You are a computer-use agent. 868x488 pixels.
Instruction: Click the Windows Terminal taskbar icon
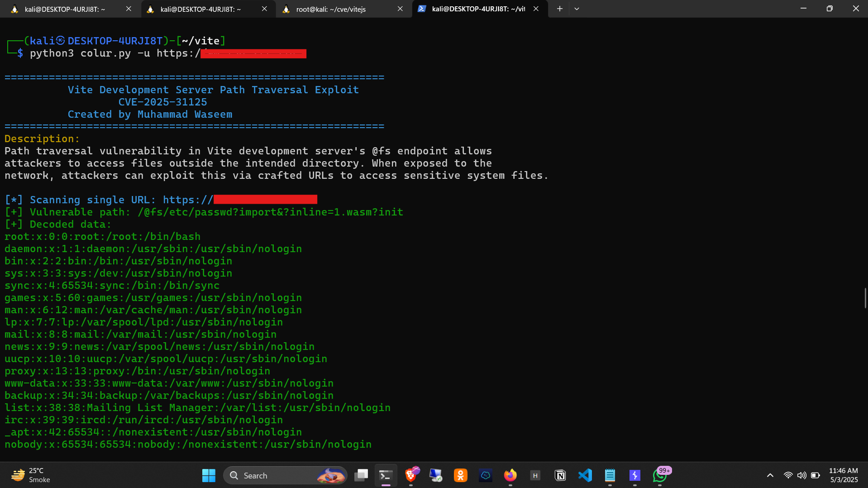click(x=386, y=475)
